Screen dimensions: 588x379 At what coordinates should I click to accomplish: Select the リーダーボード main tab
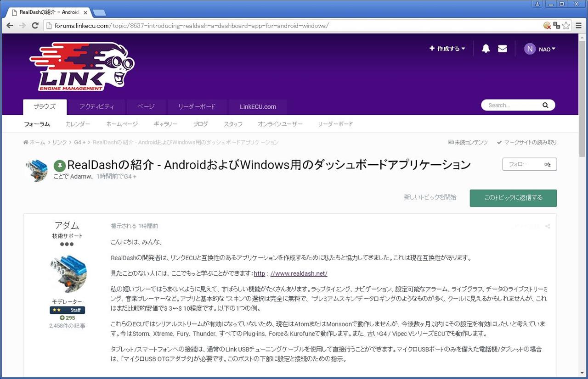pos(197,107)
